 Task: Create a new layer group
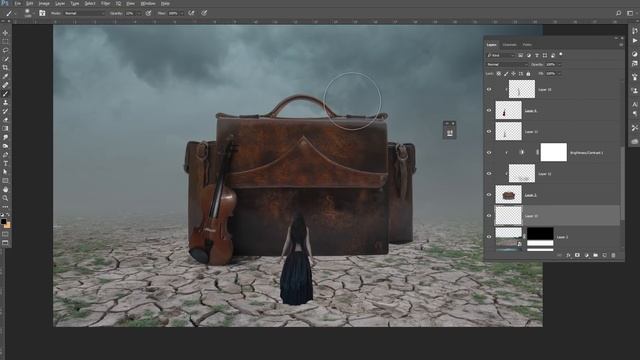coord(596,255)
